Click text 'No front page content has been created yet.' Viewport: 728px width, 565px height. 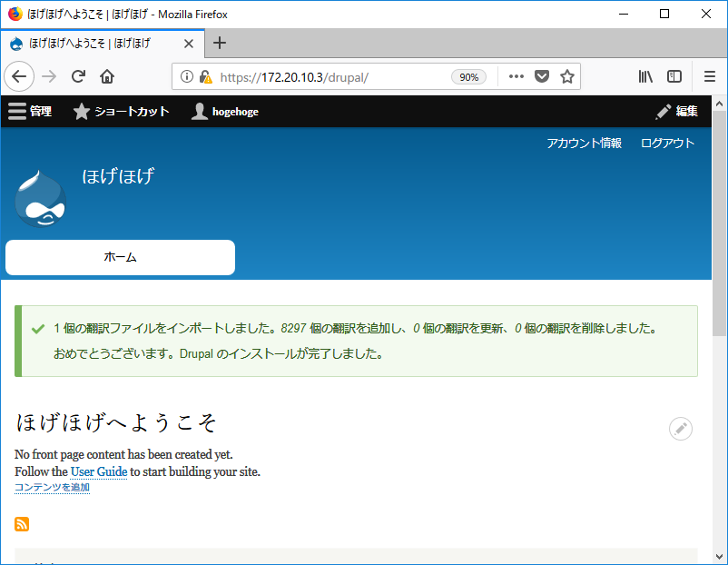(x=123, y=454)
